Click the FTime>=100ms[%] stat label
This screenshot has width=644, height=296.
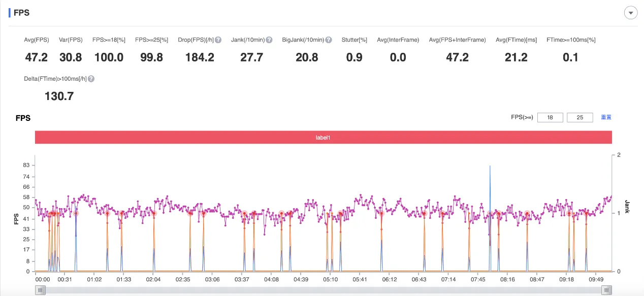(x=571, y=40)
